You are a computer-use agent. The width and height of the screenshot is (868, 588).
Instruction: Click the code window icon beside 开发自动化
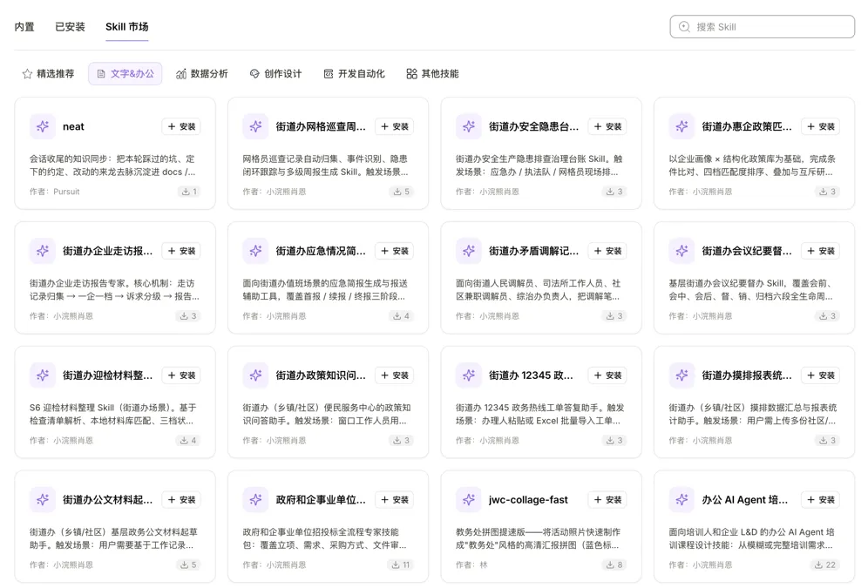(x=329, y=73)
